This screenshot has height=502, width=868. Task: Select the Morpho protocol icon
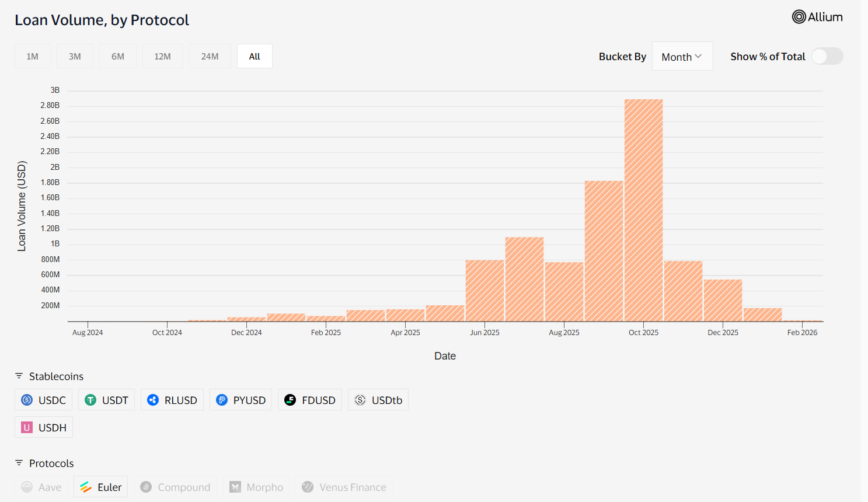pos(235,486)
